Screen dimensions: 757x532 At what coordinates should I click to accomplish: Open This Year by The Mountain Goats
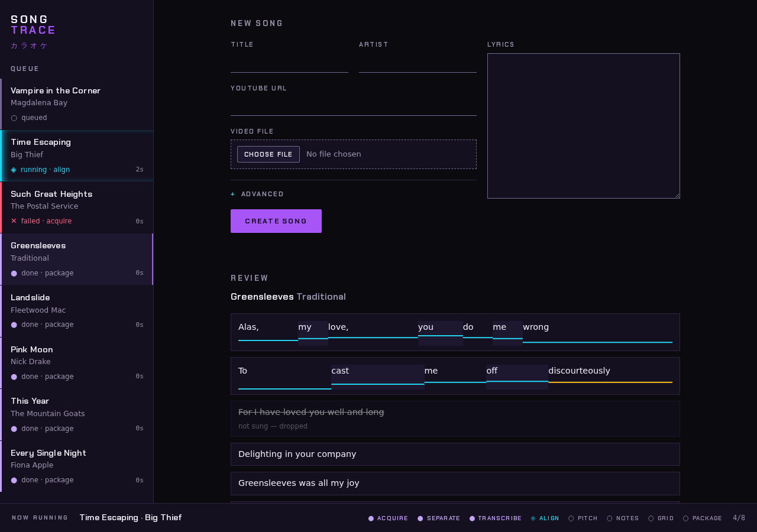(77, 414)
